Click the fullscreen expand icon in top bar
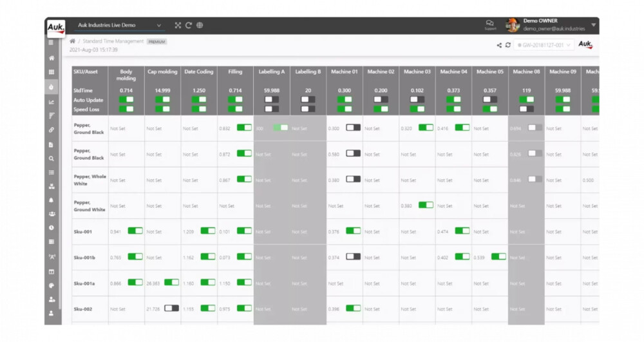Image resolution: width=644 pixels, height=342 pixels. click(178, 25)
